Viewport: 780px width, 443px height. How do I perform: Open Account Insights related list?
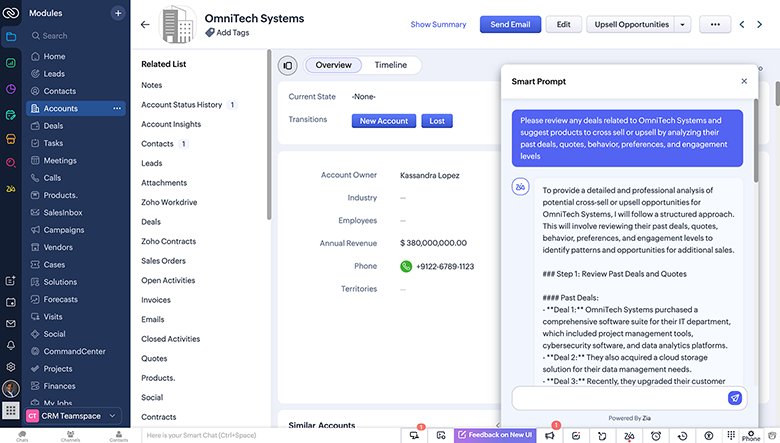[171, 124]
